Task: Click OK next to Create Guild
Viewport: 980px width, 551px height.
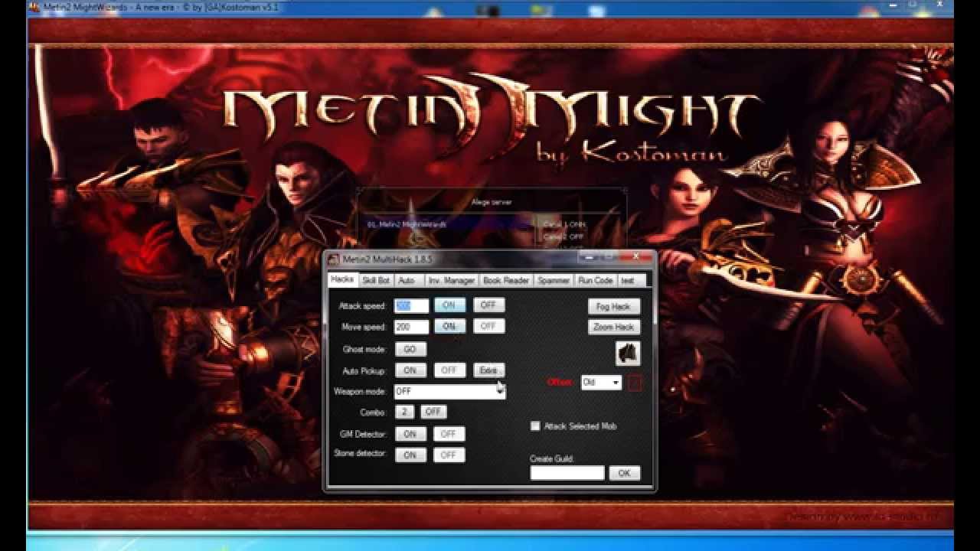Action: [624, 473]
